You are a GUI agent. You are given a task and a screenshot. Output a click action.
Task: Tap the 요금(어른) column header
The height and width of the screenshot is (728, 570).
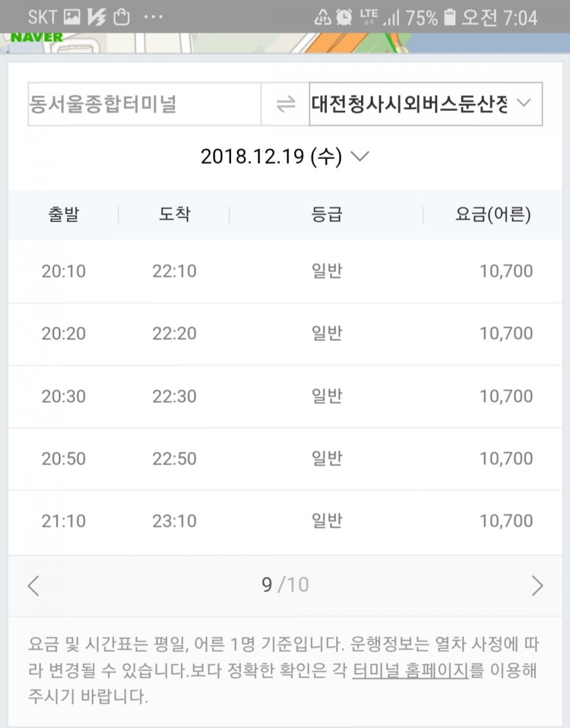[493, 215]
